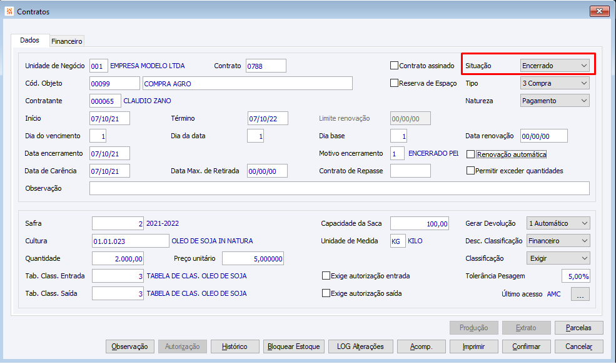The width and height of the screenshot is (616, 364).
Task: Click the Contrato de Repasse field
Action: click(x=410, y=171)
